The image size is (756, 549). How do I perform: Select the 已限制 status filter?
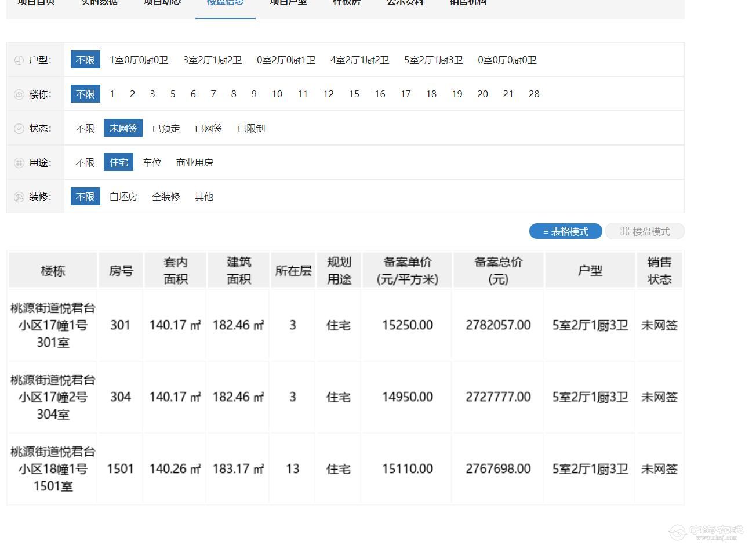pos(251,128)
